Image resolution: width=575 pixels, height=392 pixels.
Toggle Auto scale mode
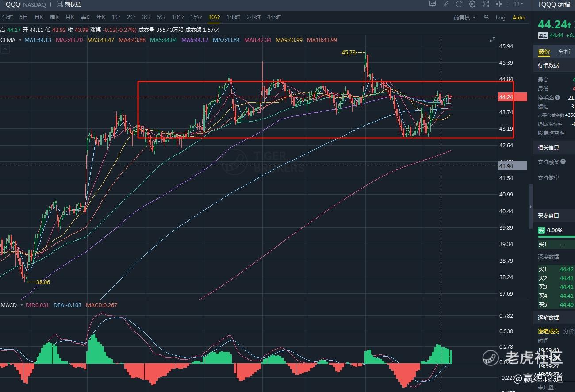pyautogui.click(x=518, y=18)
